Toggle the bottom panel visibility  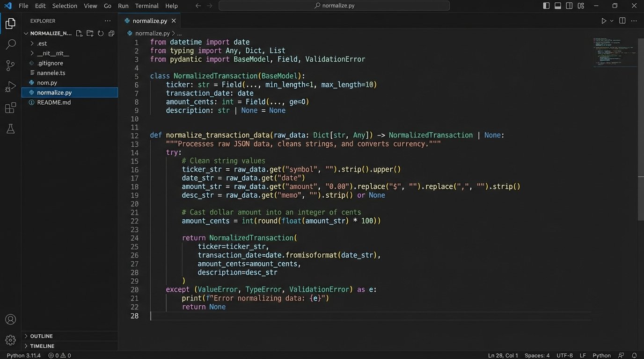558,6
